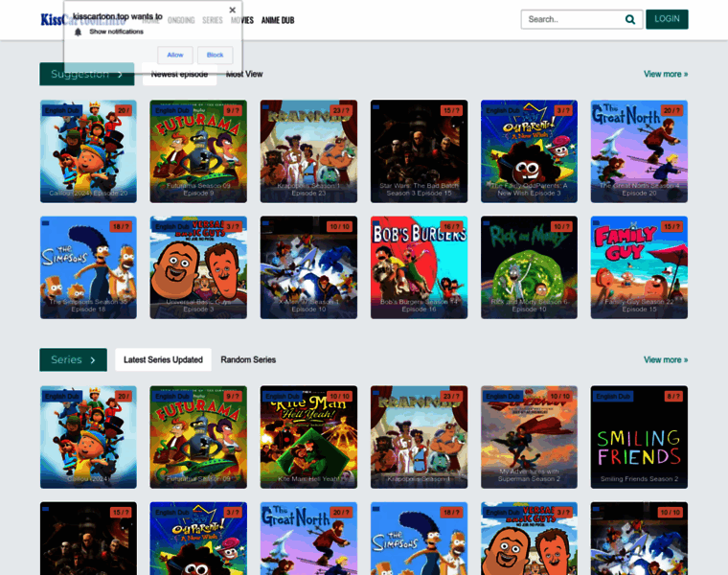Open Family Guy Season 22 Episode 15
The image size is (728, 575).
pos(639,267)
